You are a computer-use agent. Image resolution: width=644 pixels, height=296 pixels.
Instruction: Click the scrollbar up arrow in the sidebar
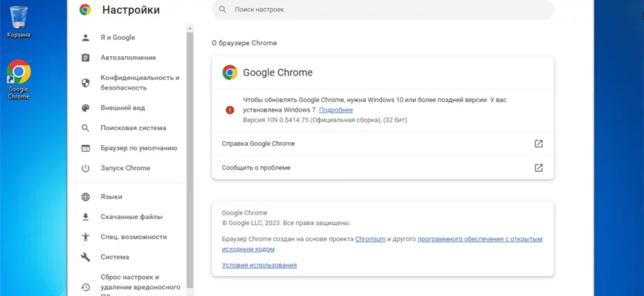click(x=189, y=28)
